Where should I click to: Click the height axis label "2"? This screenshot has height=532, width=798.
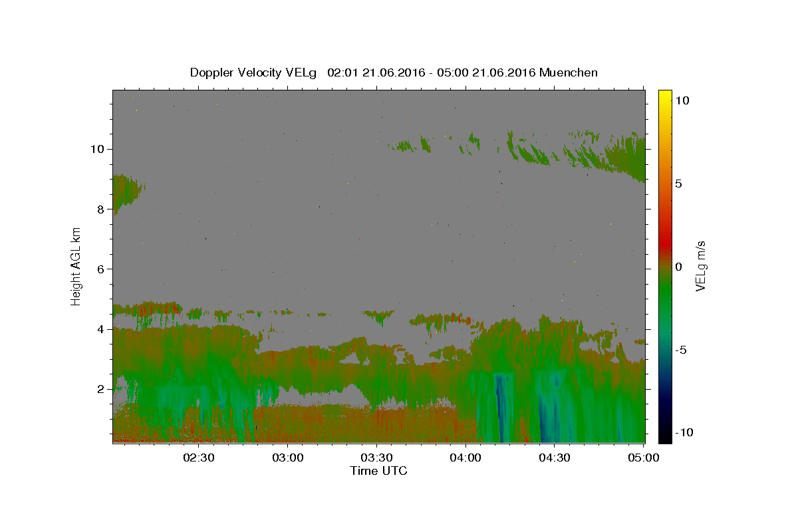[100, 389]
